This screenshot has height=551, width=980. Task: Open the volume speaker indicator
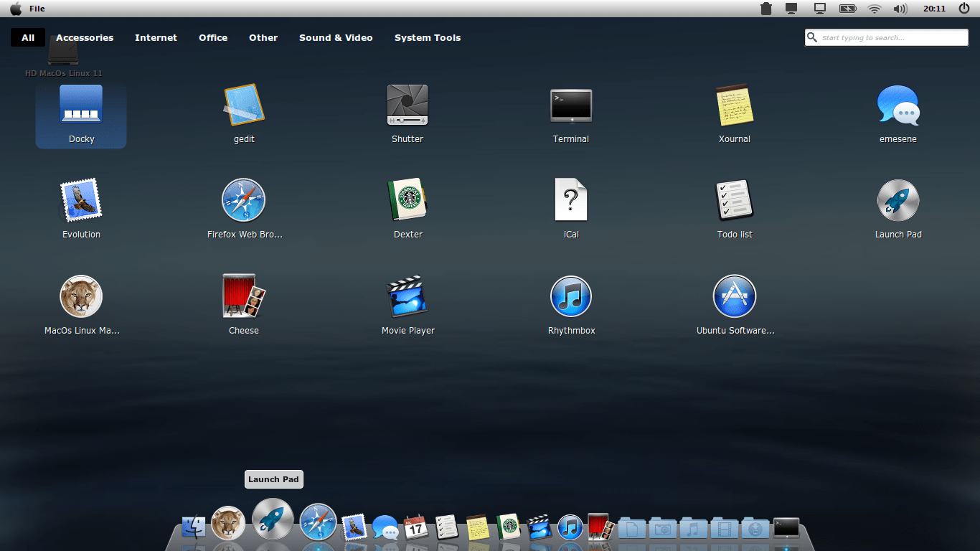pos(900,9)
